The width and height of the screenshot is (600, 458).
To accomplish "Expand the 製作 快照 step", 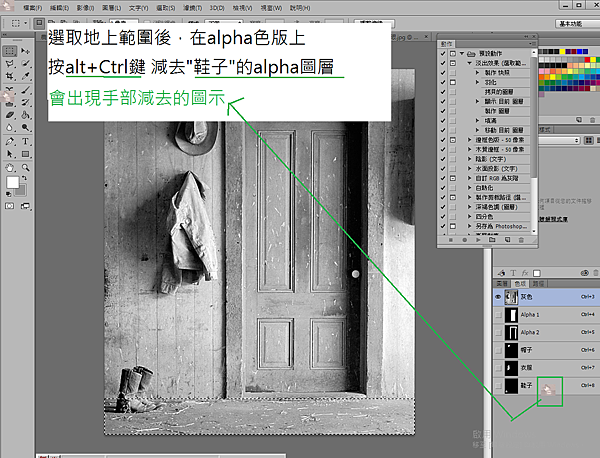I will (x=478, y=73).
